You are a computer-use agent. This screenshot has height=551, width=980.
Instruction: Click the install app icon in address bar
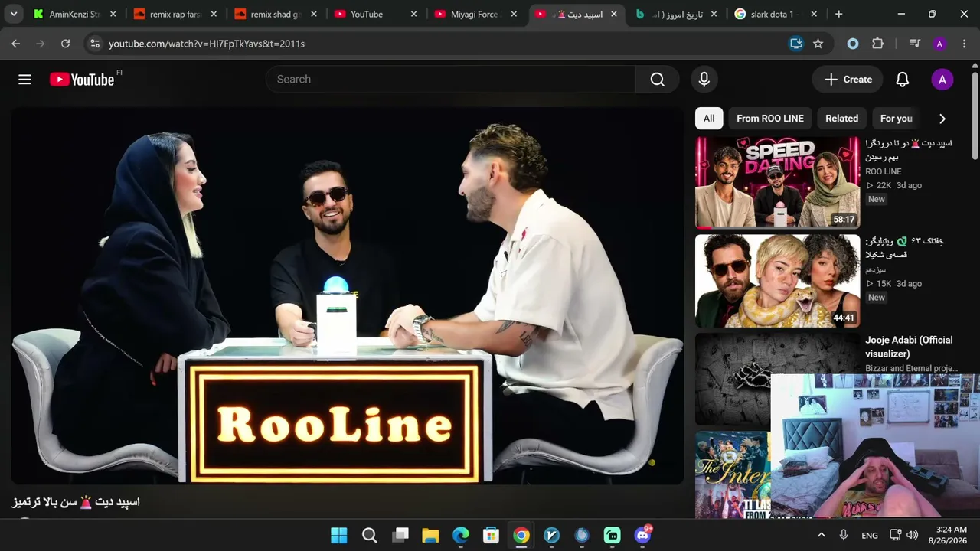tap(796, 44)
